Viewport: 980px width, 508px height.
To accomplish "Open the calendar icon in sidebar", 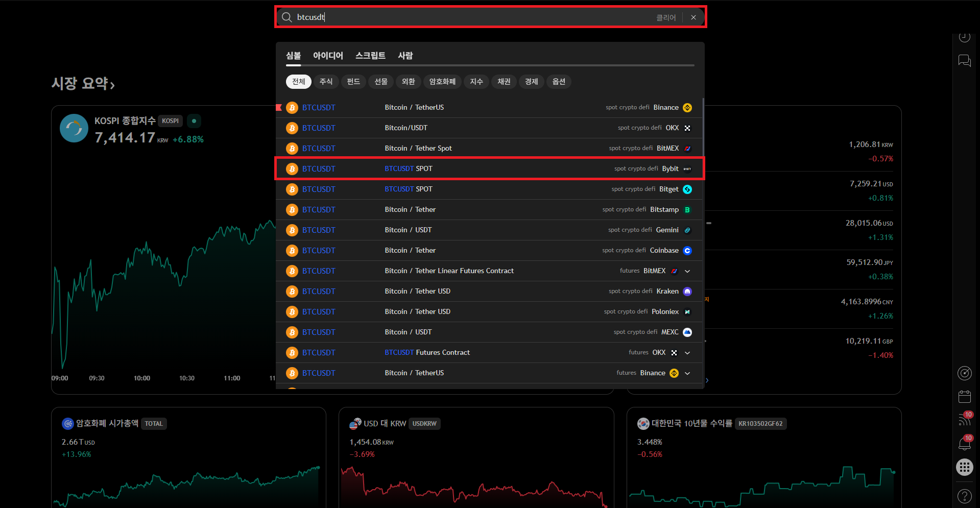I will [965, 397].
